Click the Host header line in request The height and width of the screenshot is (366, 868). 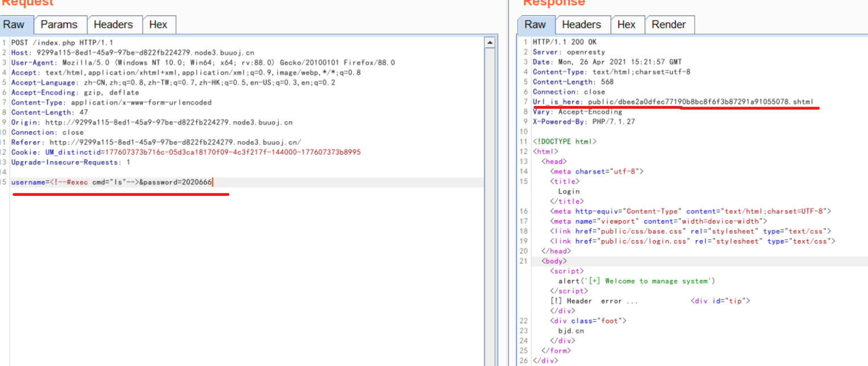(x=132, y=52)
